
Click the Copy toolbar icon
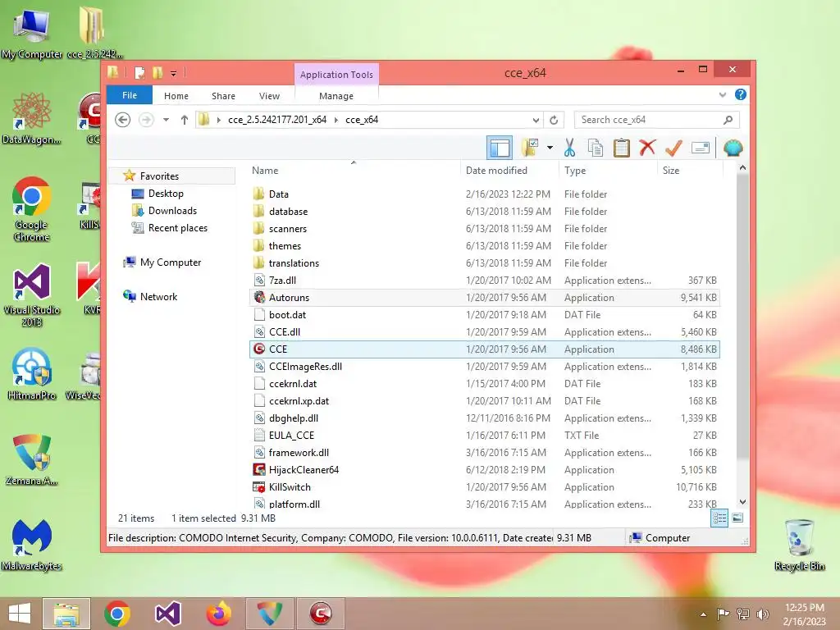point(596,148)
